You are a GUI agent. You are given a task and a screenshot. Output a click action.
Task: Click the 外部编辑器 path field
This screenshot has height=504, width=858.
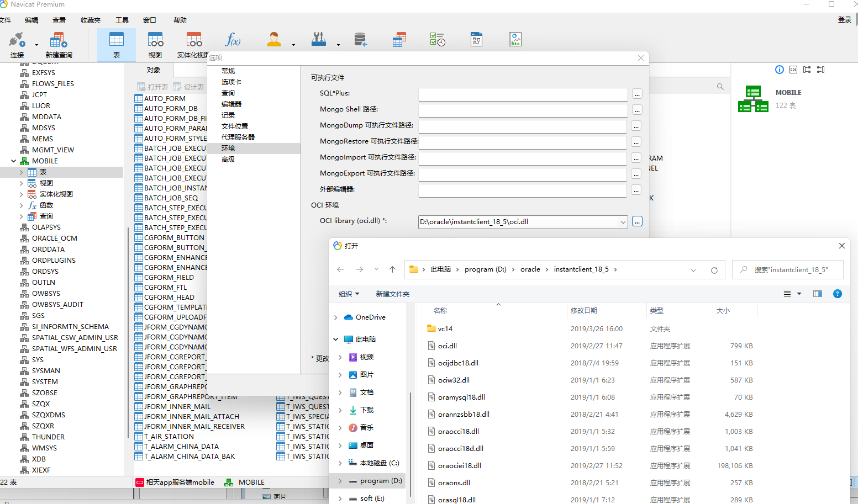[x=523, y=190]
